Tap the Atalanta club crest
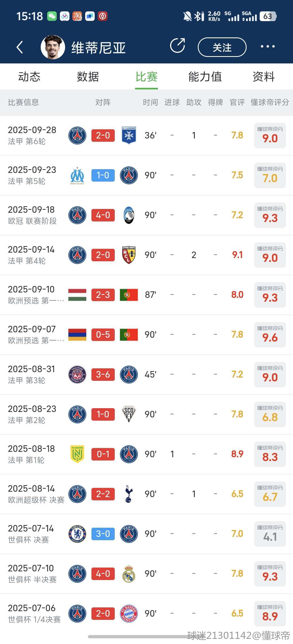The image size is (293, 644). pyautogui.click(x=129, y=215)
